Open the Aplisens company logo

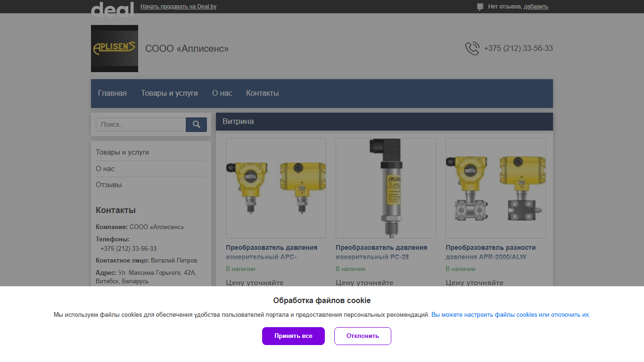point(115,49)
